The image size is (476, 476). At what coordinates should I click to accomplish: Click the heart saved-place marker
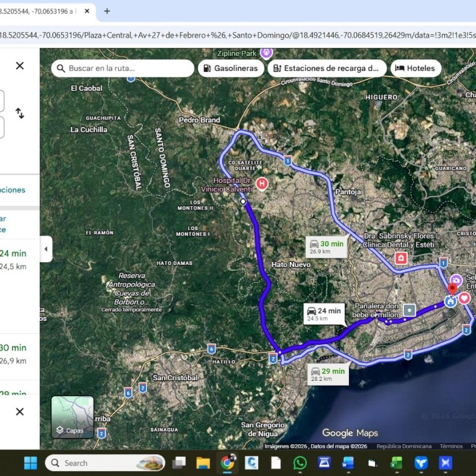(464, 298)
